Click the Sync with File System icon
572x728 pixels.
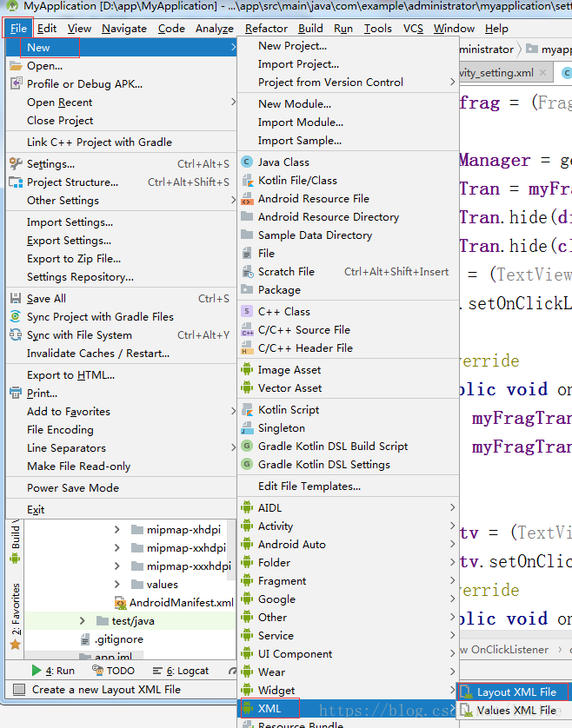tap(16, 334)
